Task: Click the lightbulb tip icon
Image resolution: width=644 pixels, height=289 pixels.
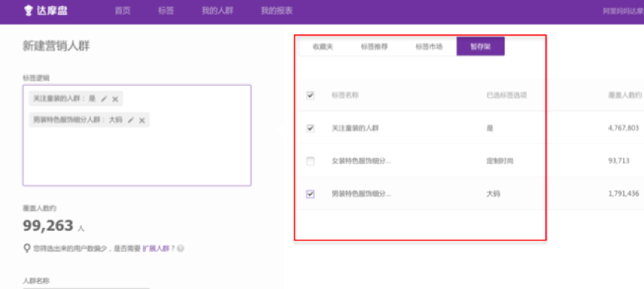Action: (x=27, y=248)
